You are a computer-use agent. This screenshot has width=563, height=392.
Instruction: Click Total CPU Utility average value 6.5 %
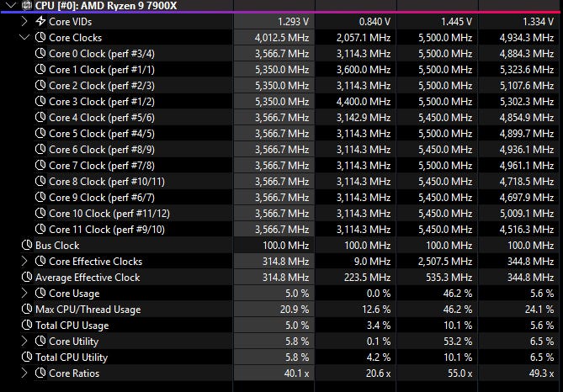point(542,358)
